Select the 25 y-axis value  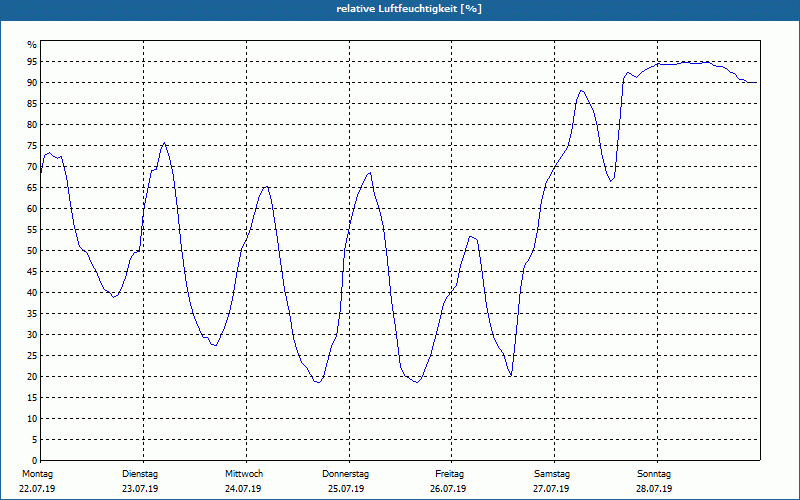(x=32, y=356)
